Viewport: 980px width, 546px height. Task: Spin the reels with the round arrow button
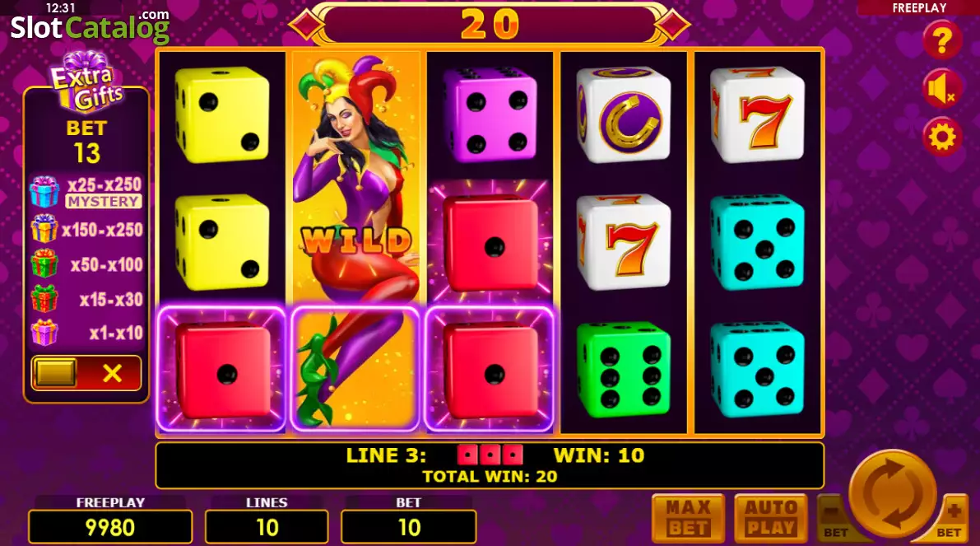coord(892,493)
